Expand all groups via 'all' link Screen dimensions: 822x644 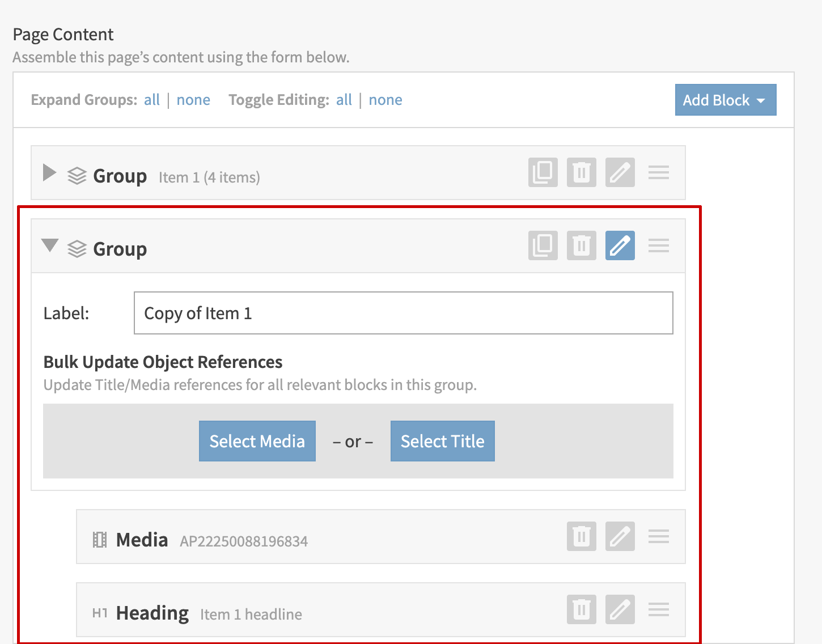click(x=151, y=100)
